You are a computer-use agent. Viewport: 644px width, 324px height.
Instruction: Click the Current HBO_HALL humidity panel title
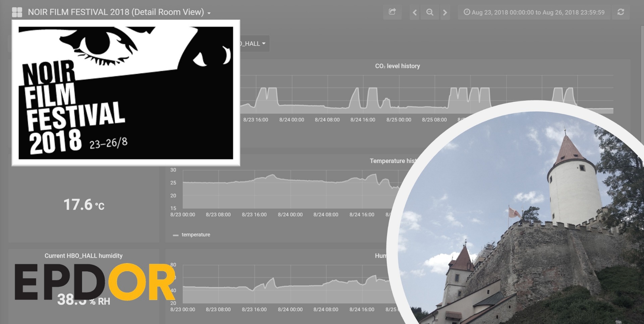84,256
